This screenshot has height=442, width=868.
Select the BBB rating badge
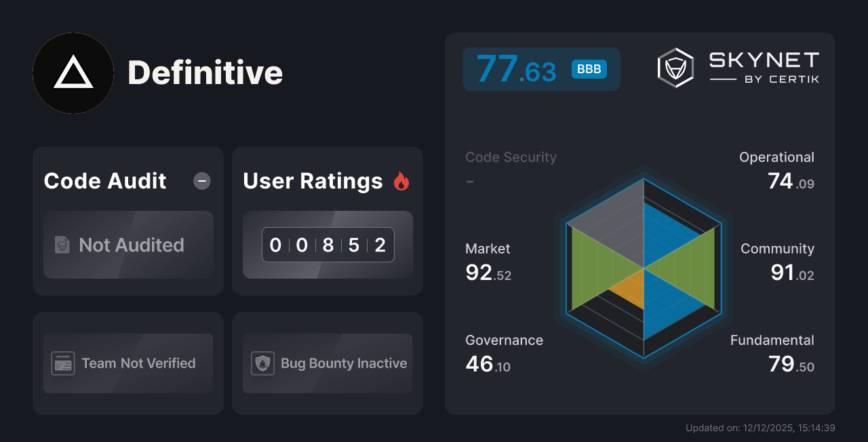(x=589, y=68)
